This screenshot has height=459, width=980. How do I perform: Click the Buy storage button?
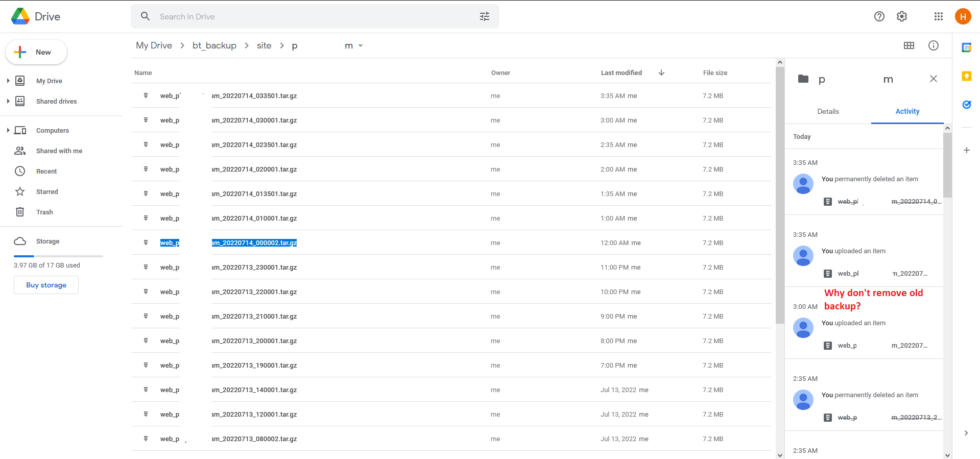(46, 285)
